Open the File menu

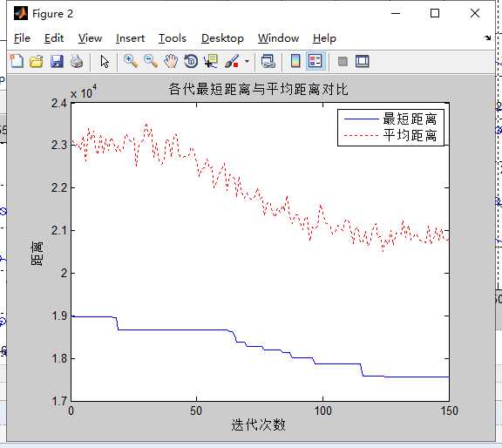[22, 38]
